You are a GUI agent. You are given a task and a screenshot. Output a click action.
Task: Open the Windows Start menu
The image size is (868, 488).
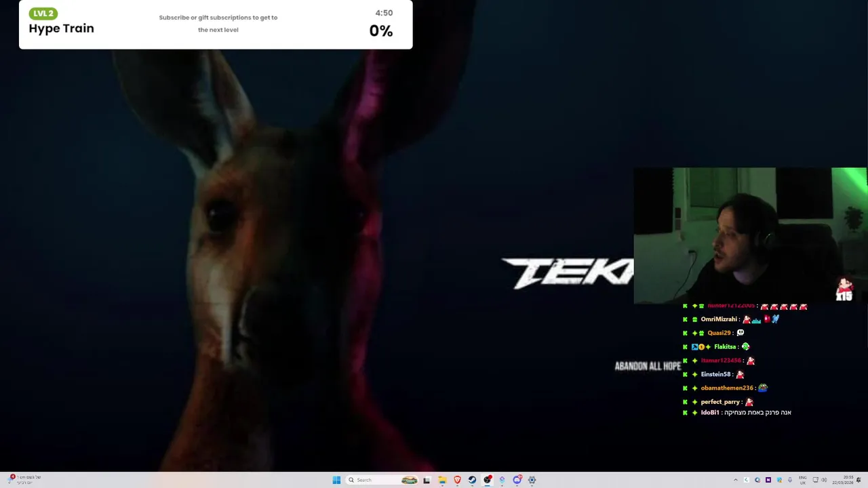(336, 480)
